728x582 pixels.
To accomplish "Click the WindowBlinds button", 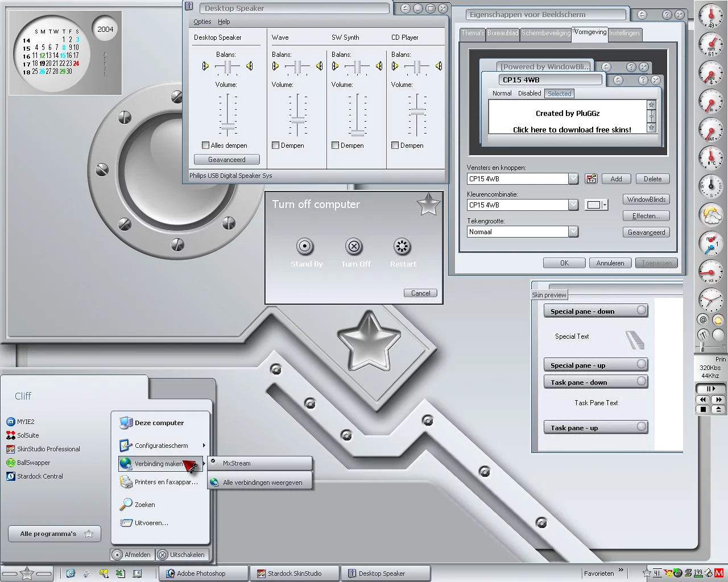I will tap(646, 199).
